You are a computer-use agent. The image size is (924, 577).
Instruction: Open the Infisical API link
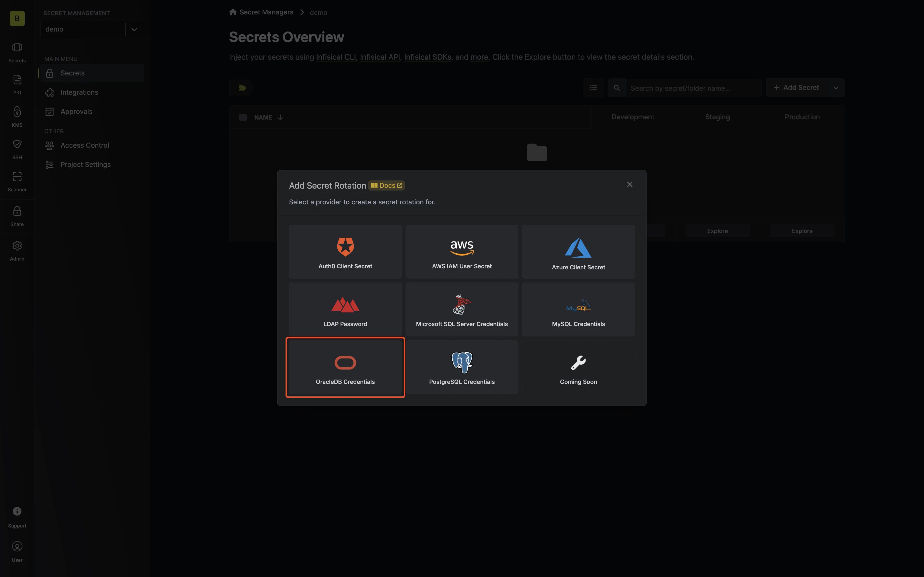[380, 57]
